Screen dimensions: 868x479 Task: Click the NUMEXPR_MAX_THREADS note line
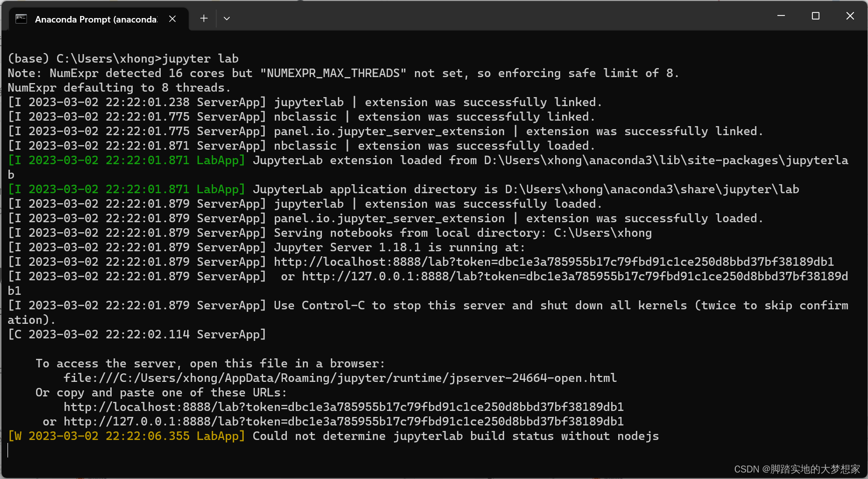[343, 73]
